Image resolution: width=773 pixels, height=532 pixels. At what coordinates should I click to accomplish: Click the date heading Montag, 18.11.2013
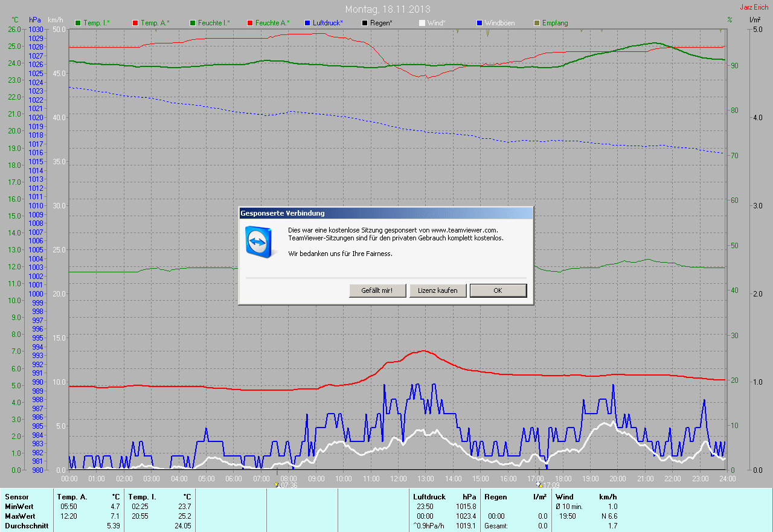pos(386,9)
